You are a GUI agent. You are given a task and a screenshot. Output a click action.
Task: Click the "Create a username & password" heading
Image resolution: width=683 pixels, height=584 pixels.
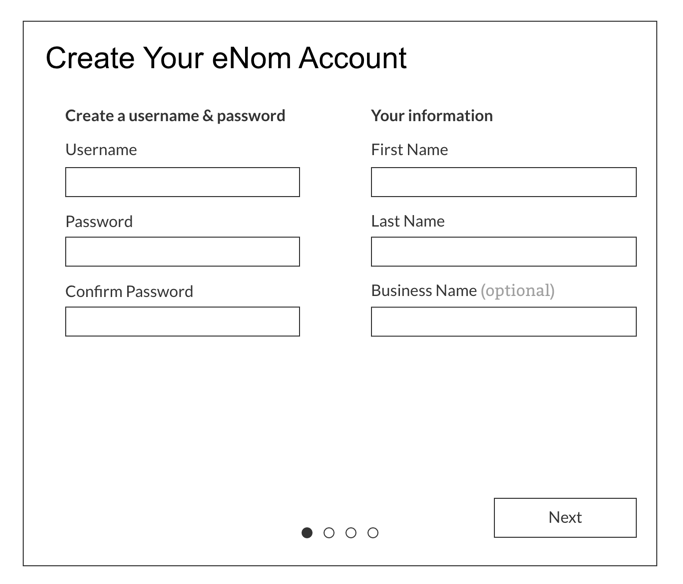tap(175, 116)
